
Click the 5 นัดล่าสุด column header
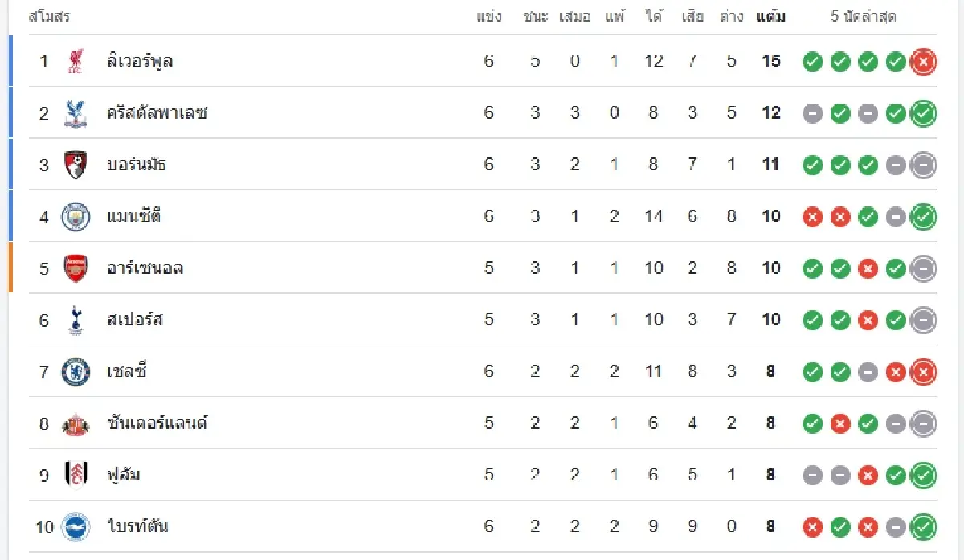point(864,16)
